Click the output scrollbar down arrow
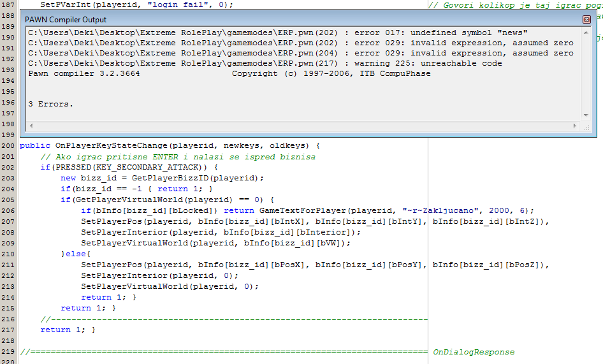Viewport: 603px width, 364px height. tap(586, 115)
